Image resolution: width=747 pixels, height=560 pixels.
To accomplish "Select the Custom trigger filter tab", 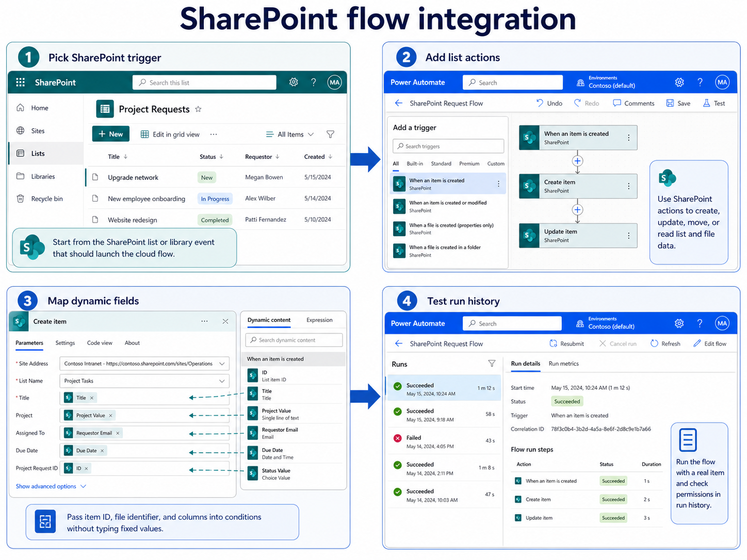I will point(496,163).
